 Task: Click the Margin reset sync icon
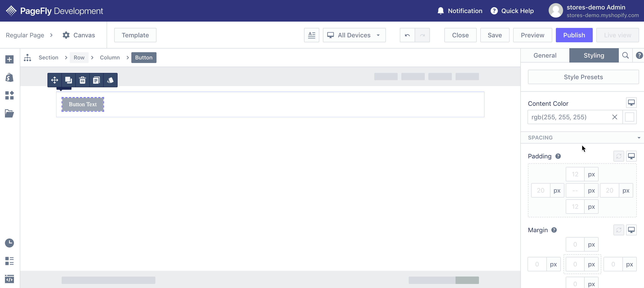click(x=619, y=230)
